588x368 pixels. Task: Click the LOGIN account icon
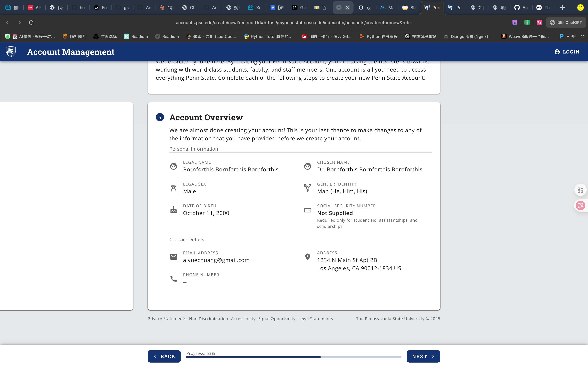tap(557, 52)
